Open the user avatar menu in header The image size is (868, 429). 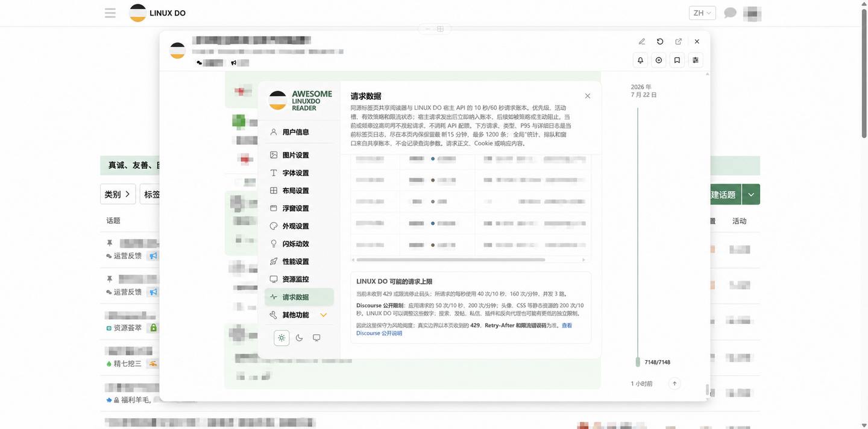point(752,13)
